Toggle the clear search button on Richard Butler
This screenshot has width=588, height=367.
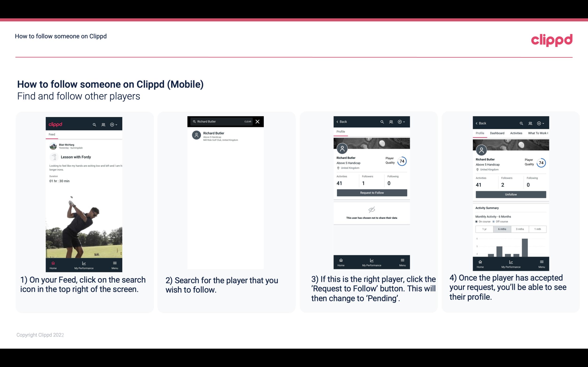pyautogui.click(x=248, y=122)
